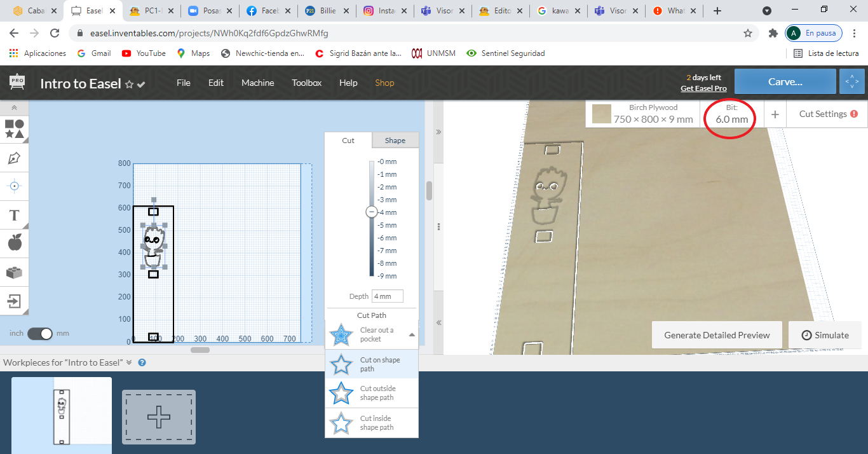
Task: Click the Depth input field
Action: click(388, 296)
